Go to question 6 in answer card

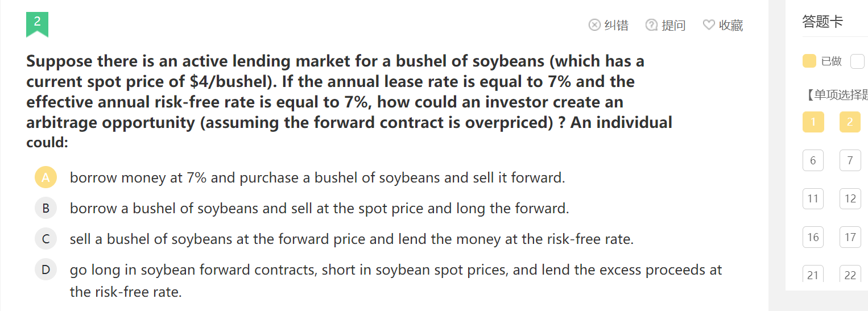coord(813,160)
